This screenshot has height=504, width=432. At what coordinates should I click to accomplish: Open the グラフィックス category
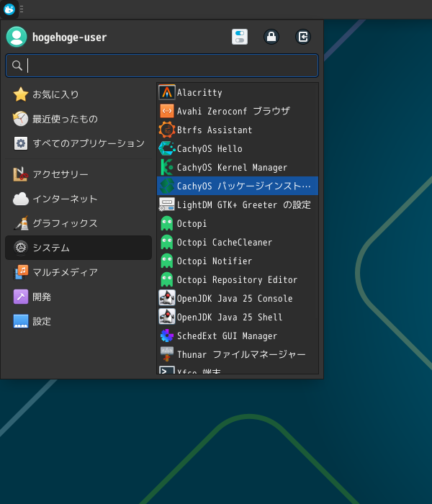click(78, 223)
